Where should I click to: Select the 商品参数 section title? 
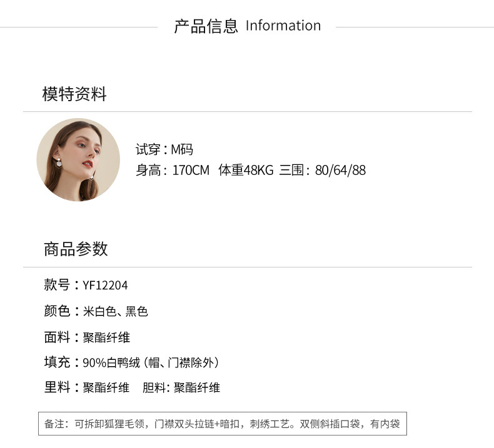pos(76,249)
